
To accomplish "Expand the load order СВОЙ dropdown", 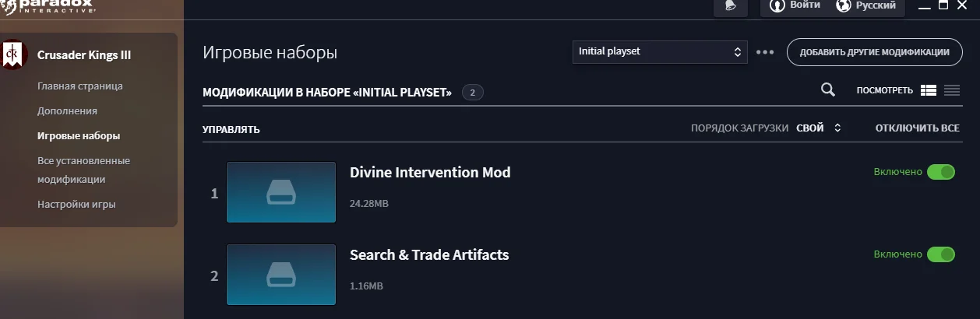I will pyautogui.click(x=818, y=128).
